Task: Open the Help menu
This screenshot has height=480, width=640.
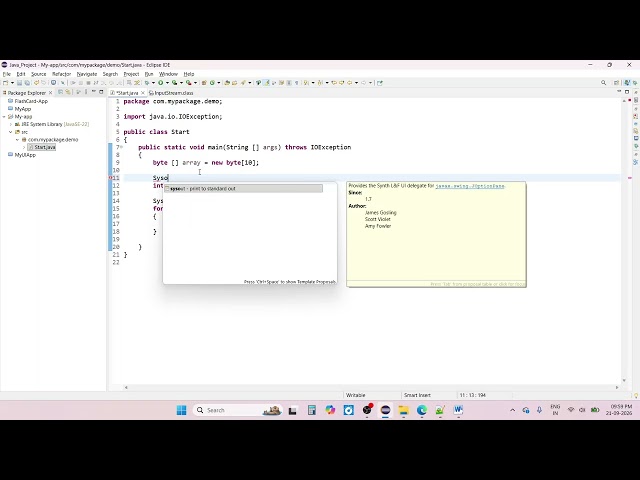Action: [189, 74]
